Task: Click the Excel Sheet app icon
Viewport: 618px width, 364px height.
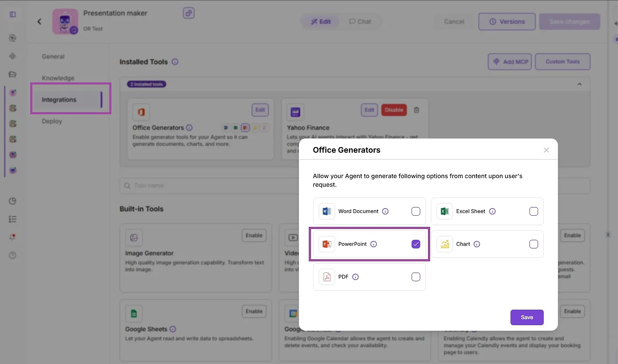Action: pos(445,211)
